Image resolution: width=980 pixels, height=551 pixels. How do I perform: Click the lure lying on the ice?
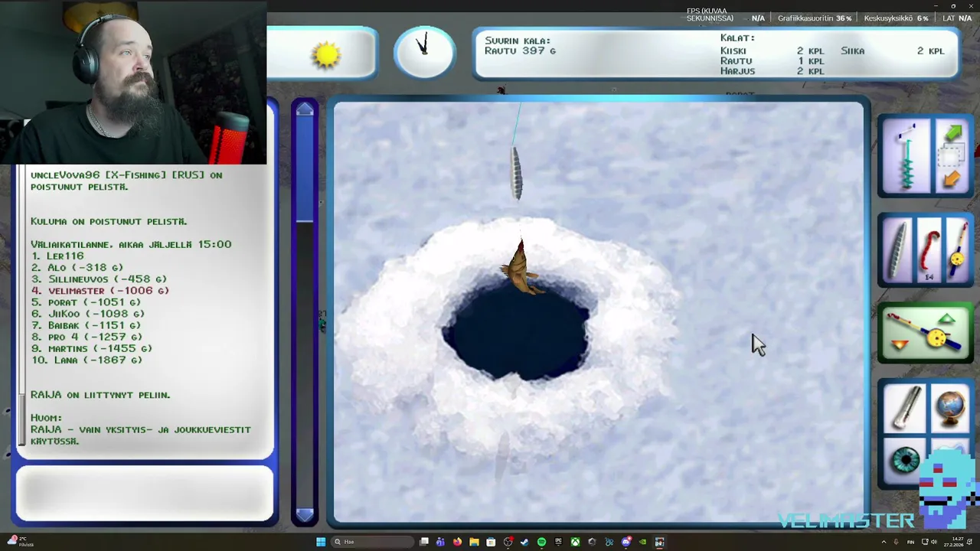coord(517,174)
